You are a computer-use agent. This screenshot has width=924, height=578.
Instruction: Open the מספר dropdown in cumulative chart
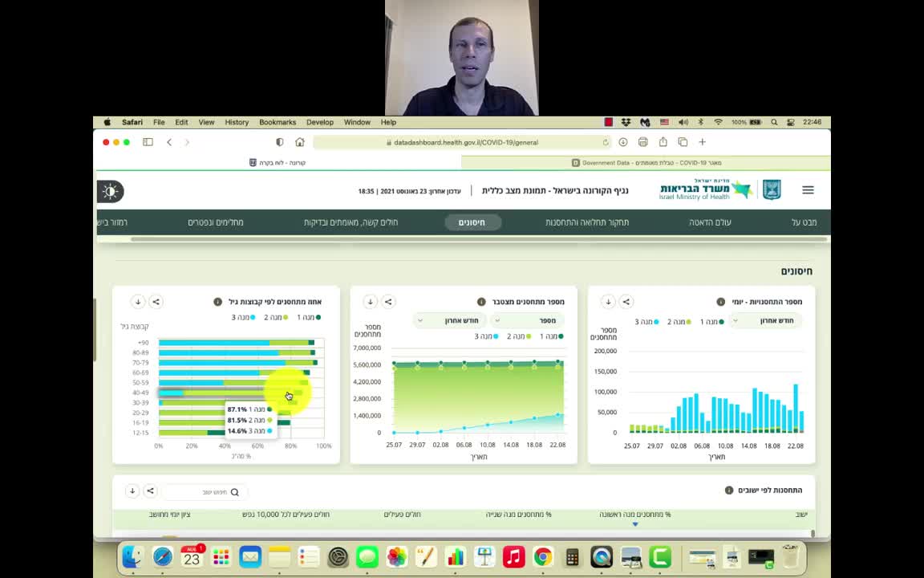(527, 321)
